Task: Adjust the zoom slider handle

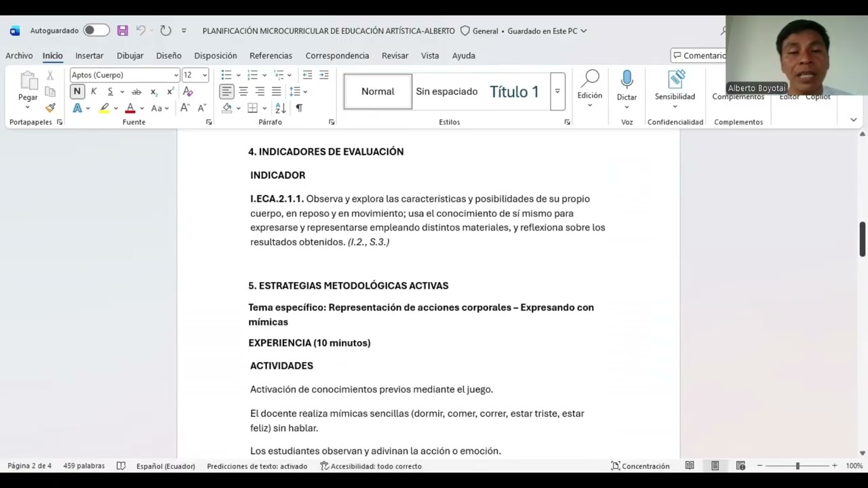Action: point(797,466)
